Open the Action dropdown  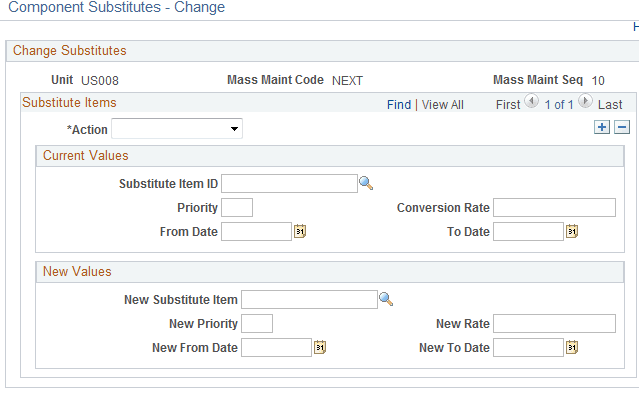pos(177,129)
